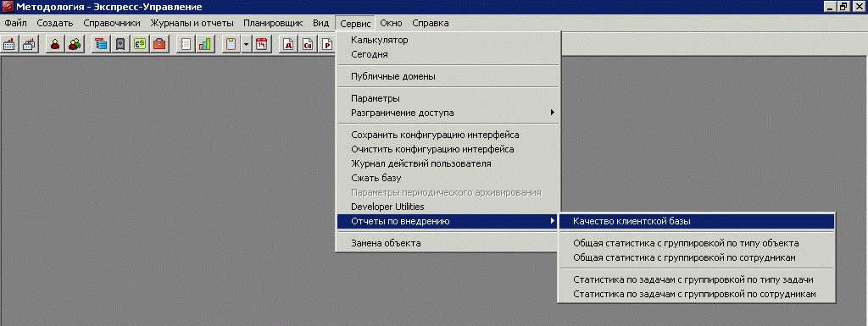The image size is (868, 326).
Task: Open the calendar icon showing 14
Action: point(261,44)
